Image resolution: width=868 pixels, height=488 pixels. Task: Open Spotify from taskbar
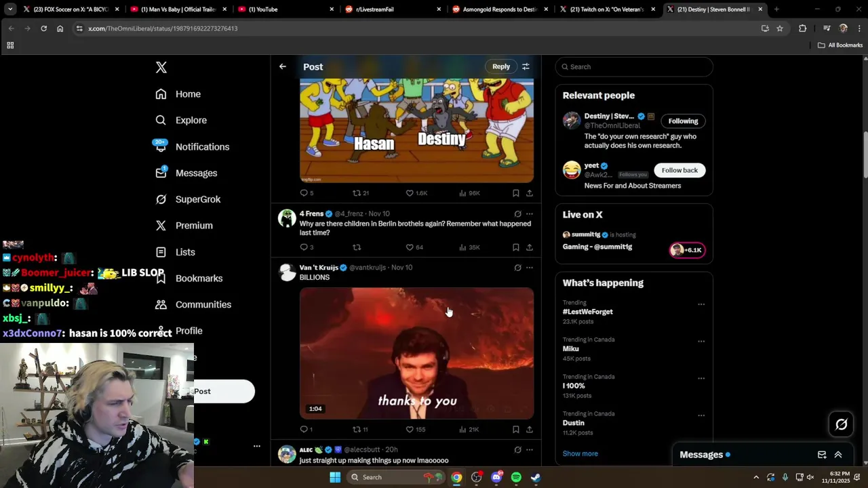pyautogui.click(x=516, y=477)
